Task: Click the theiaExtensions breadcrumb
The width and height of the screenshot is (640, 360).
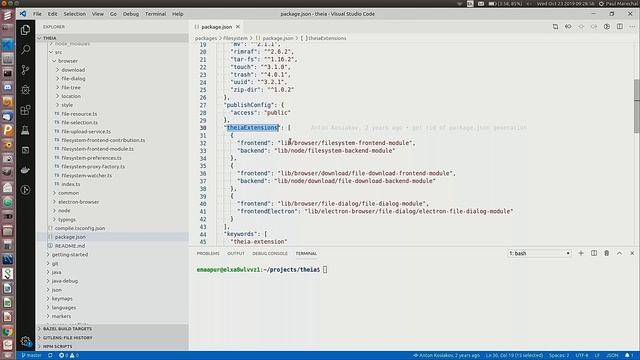Action: [327, 38]
